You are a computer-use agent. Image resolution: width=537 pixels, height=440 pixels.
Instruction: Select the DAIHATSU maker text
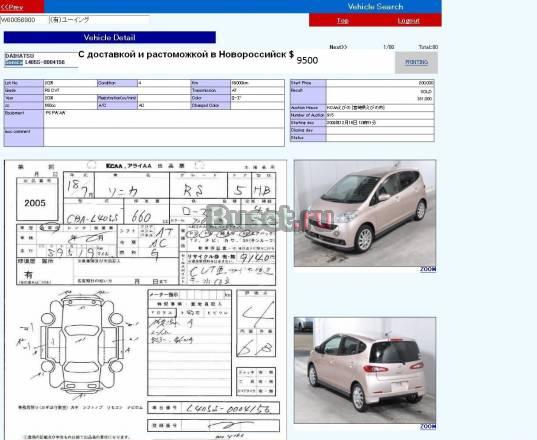tap(20, 55)
